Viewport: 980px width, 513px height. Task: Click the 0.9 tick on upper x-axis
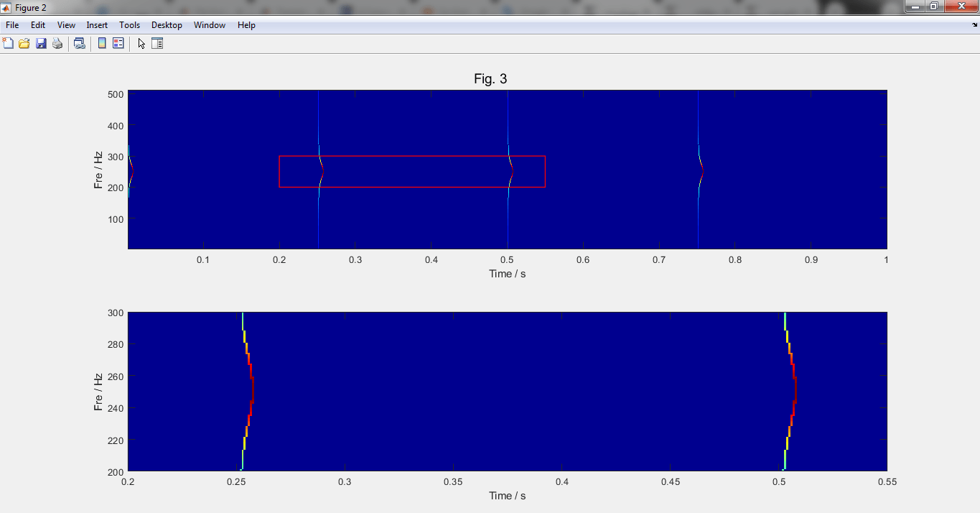(x=811, y=259)
